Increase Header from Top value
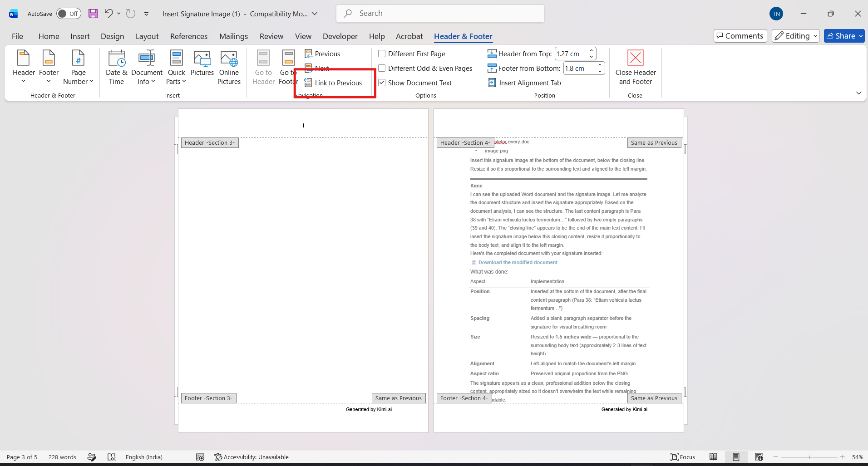Image resolution: width=868 pixels, height=466 pixels. pyautogui.click(x=591, y=50)
